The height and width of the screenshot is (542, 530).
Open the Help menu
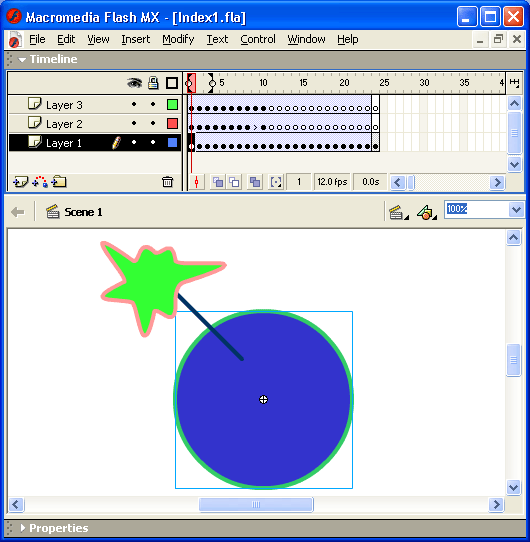(x=347, y=39)
